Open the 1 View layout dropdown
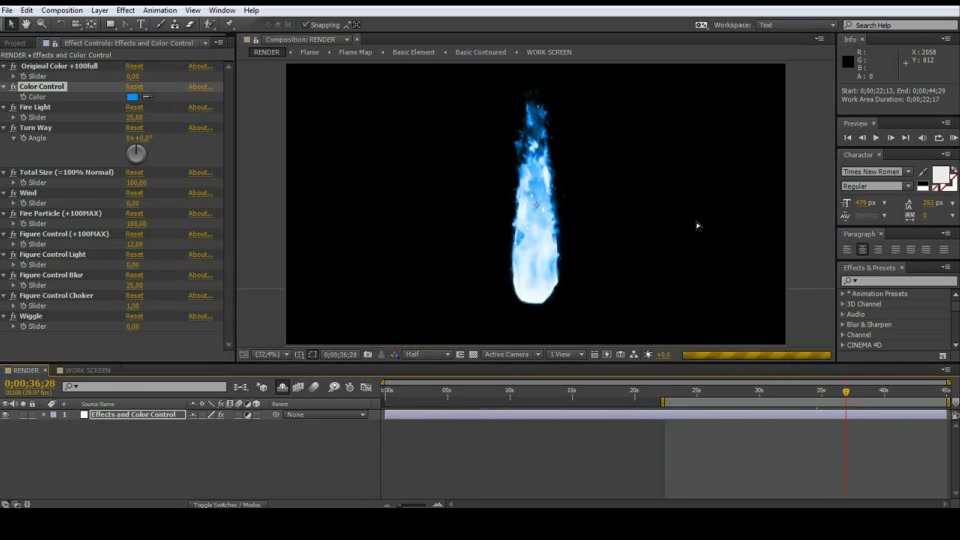This screenshot has width=960, height=540. click(x=565, y=354)
